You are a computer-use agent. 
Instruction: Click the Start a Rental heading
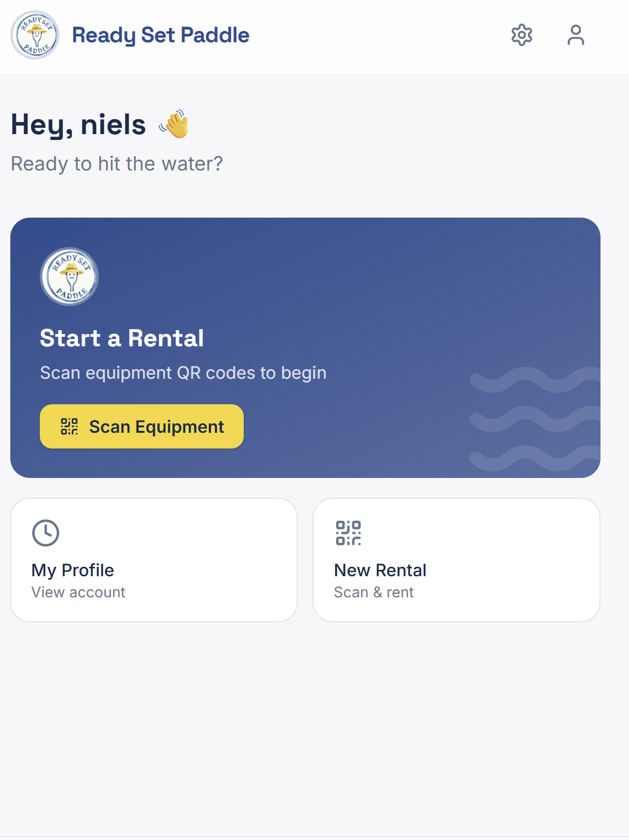click(122, 338)
